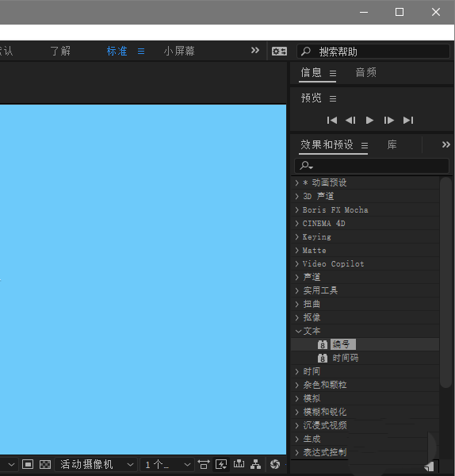The width and height of the screenshot is (455, 476).
Task: Step back one frame in Preview
Action: 350,121
